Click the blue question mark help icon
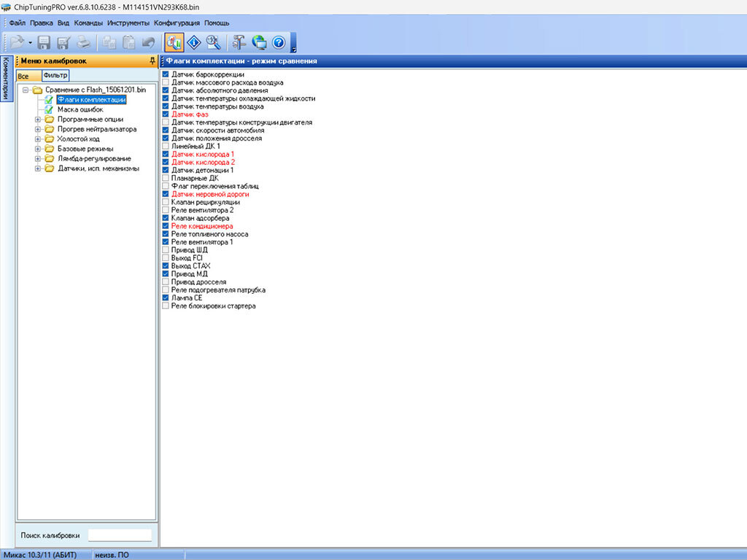Viewport: 747px width, 560px height. point(279,43)
